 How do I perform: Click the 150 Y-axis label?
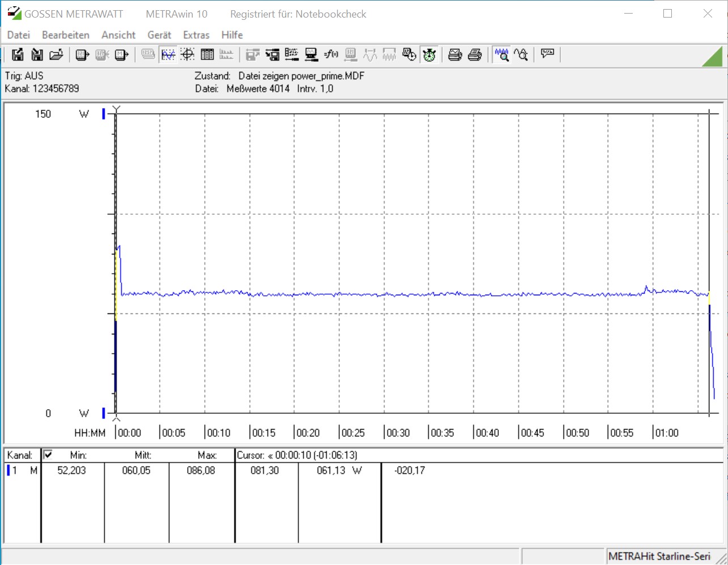coord(43,114)
